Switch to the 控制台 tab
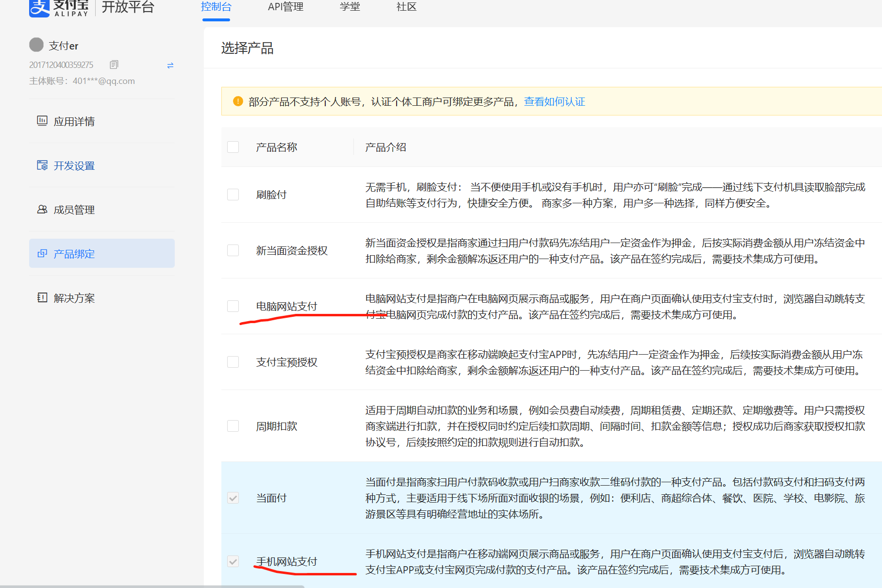Screen dimensions: 882x588 click(216, 7)
